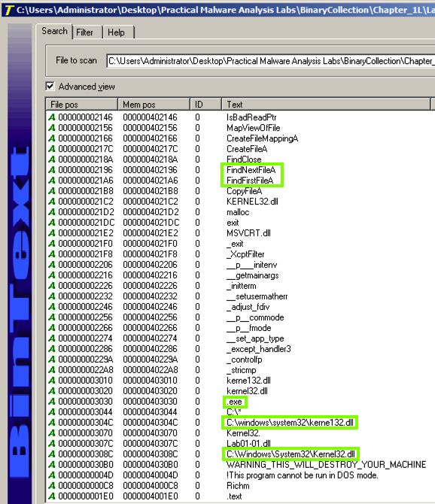The width and height of the screenshot is (435, 504).
Task: Click the ANSI icon beside Lab01-01.dll row
Action: 51,444
